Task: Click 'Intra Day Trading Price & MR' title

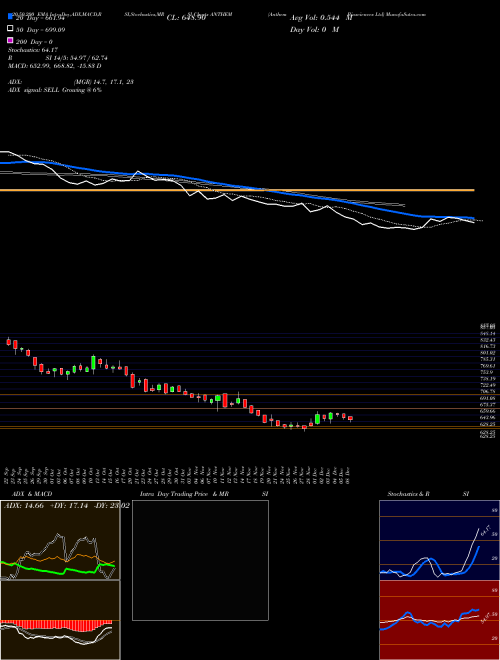Action: tap(184, 494)
